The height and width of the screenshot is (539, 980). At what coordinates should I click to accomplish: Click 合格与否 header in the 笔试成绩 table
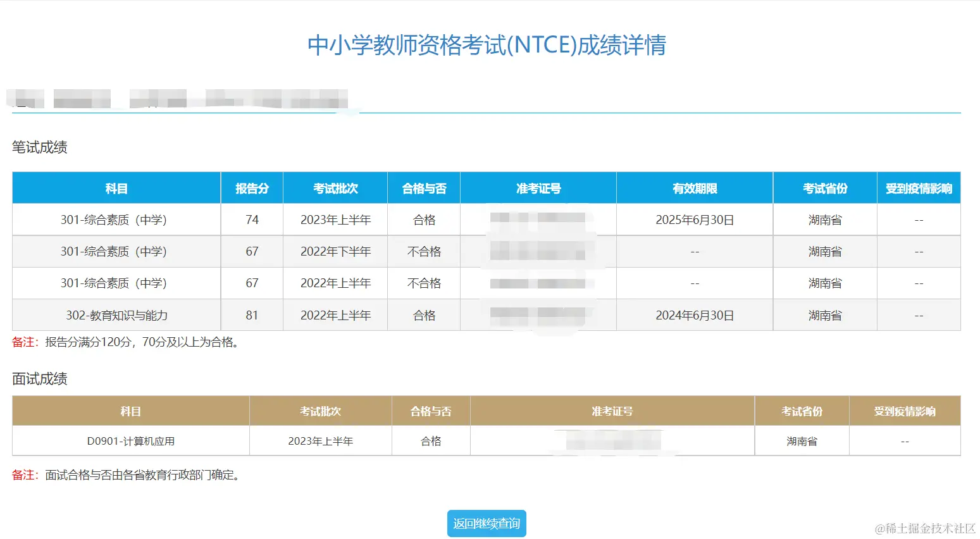click(424, 189)
